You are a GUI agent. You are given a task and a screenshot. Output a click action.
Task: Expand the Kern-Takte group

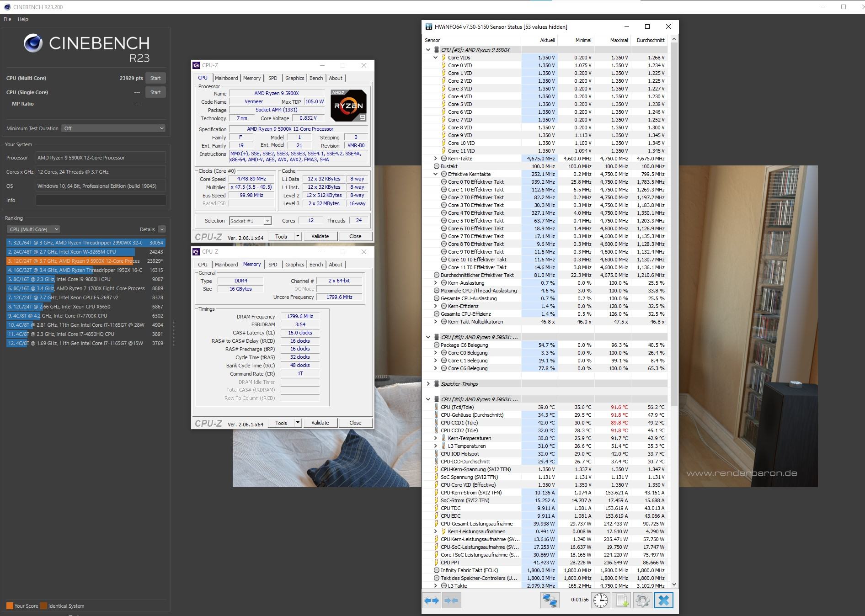click(x=436, y=159)
